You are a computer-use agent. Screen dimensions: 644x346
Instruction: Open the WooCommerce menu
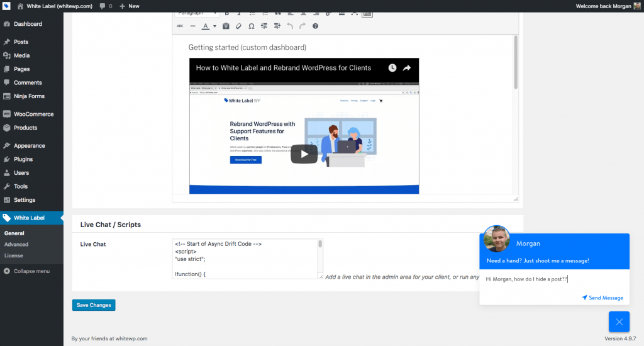coord(31,114)
